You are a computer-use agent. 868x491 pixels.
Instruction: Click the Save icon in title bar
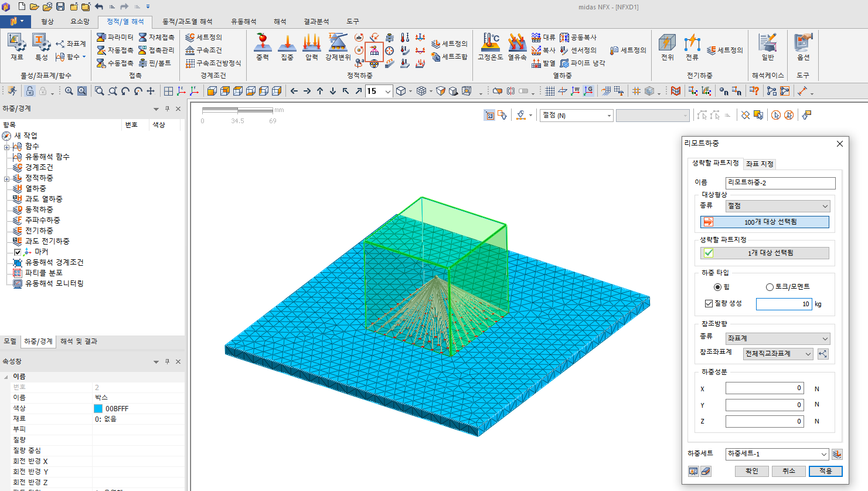click(60, 6)
